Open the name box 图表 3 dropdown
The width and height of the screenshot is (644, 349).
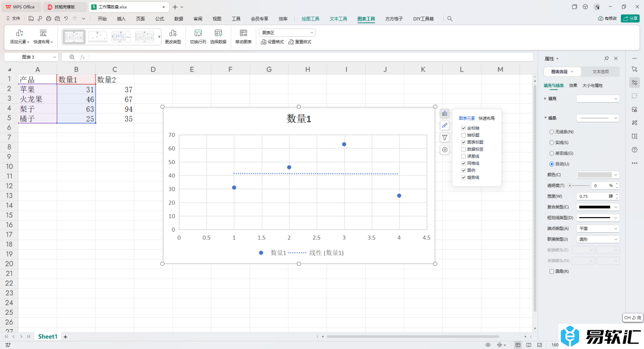54,57
